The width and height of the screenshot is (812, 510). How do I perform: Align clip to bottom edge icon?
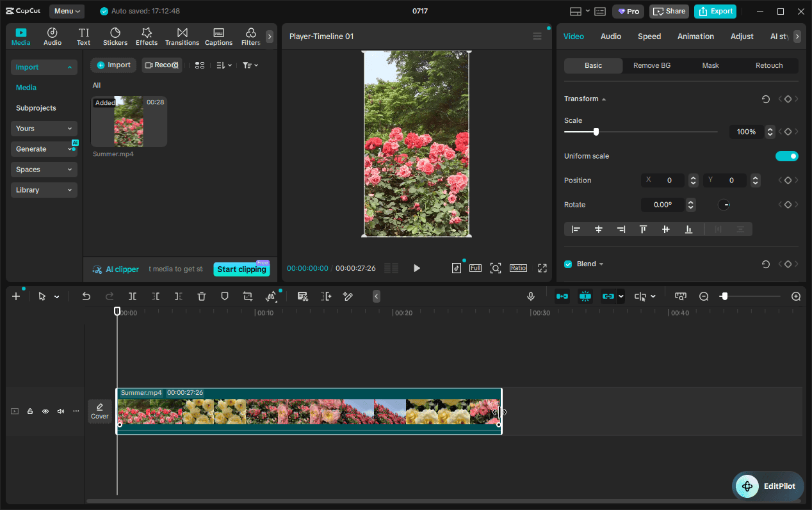(688, 229)
